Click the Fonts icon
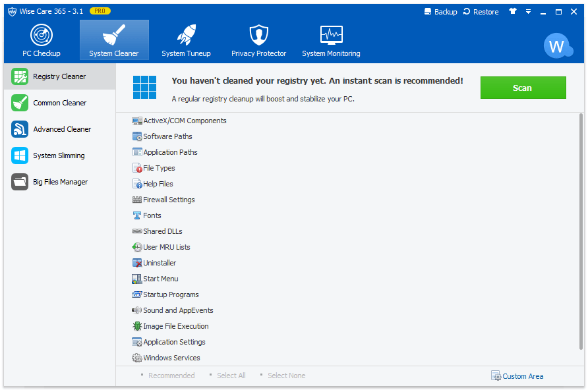This screenshot has height=390, width=588. [x=137, y=215]
